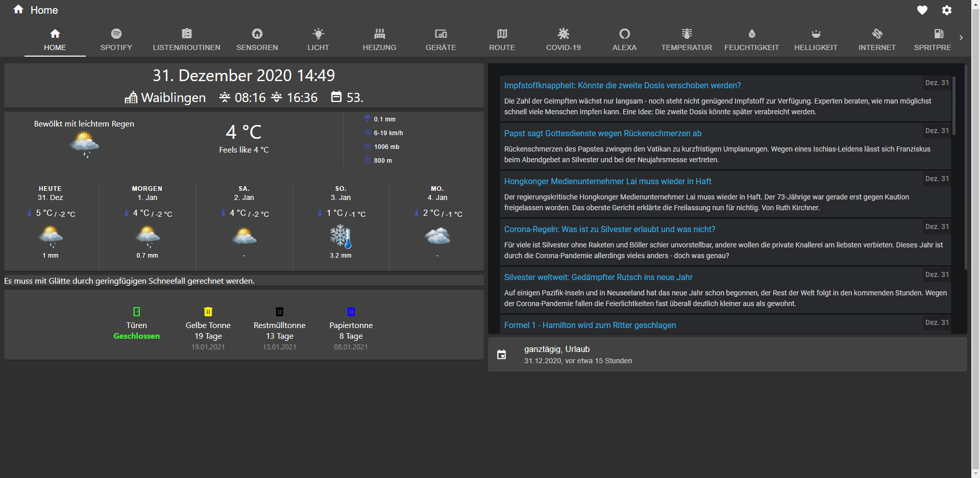
Task: Click the Gelbe Tonne yellow bin icon
Action: coord(208,311)
